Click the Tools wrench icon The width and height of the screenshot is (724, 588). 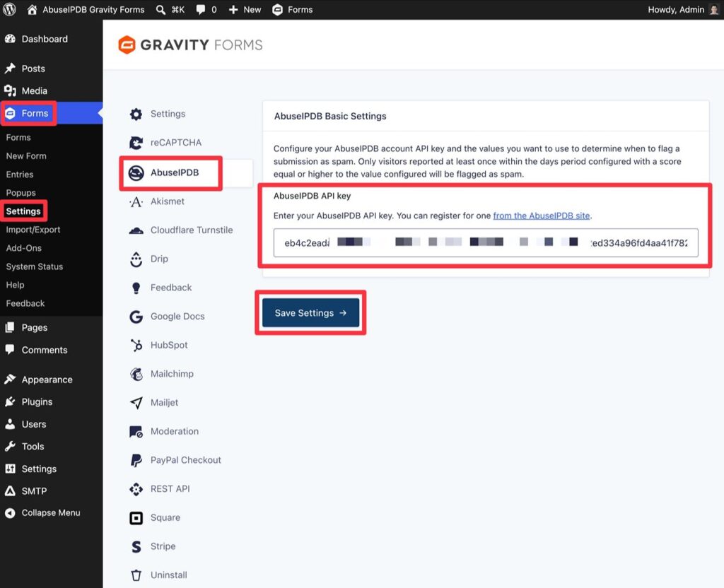tap(10, 446)
